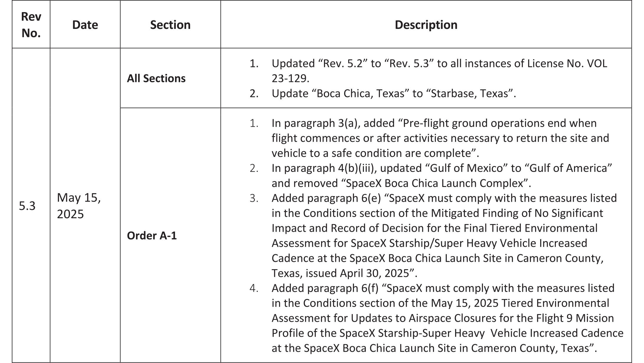Click "Mitigated Finding of No Significant" text
The width and height of the screenshot is (644, 363).
(517, 213)
